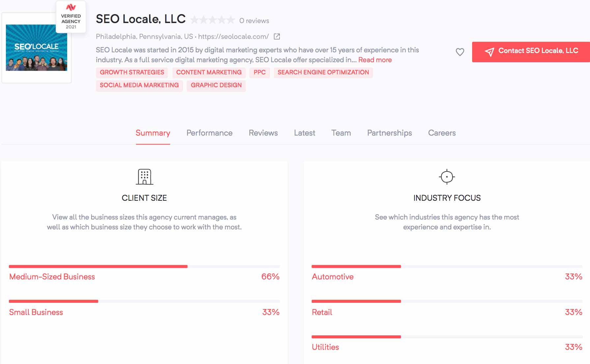Click Philadelphia, Pennsylvania, US location text
590x364 pixels.
click(x=144, y=37)
